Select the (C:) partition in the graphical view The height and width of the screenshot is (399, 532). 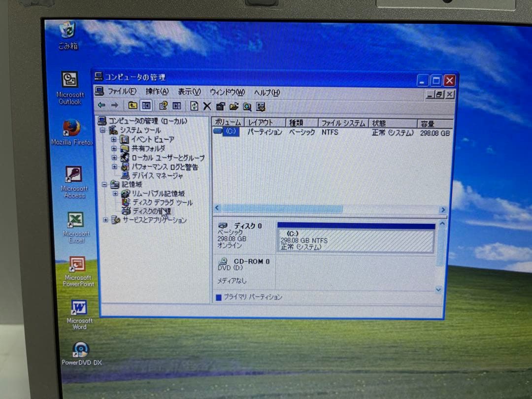pyautogui.click(x=355, y=240)
